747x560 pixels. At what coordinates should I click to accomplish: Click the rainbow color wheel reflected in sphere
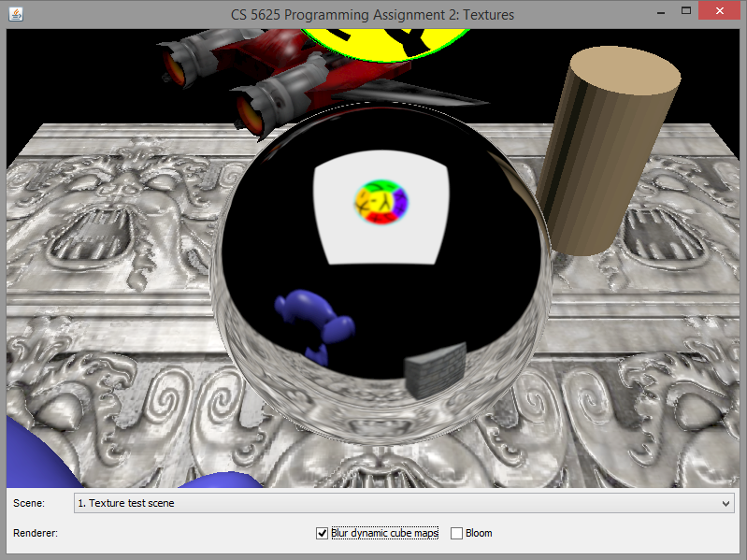point(380,202)
